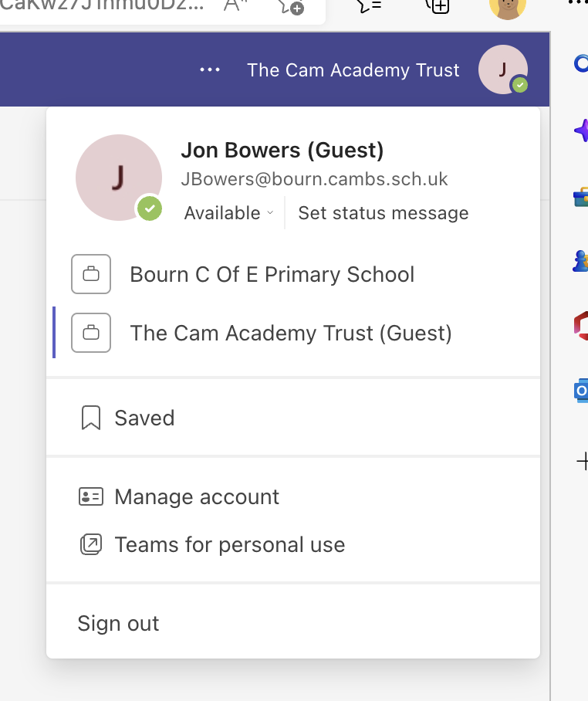The image size is (588, 701).
Task: Open browser Favorites list icon
Action: tap(369, 5)
